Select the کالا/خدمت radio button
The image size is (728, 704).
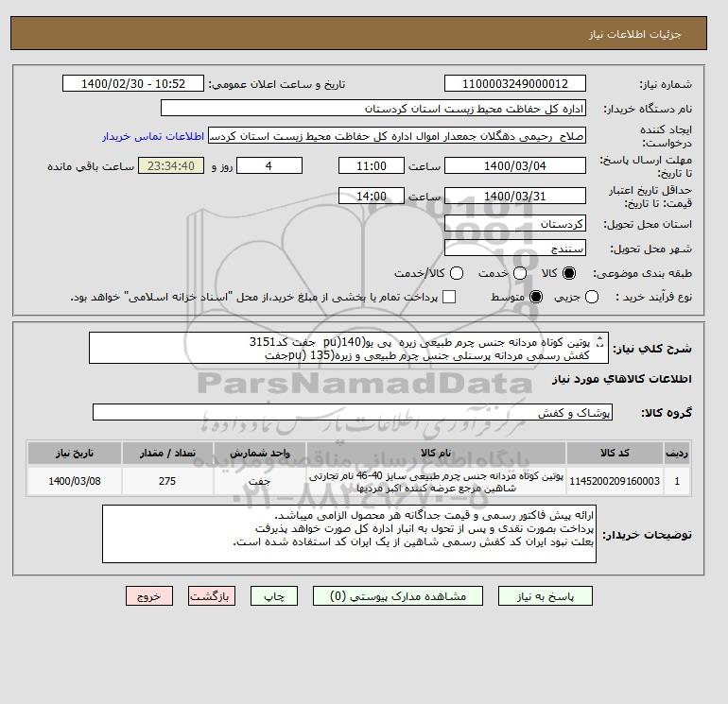[457, 273]
